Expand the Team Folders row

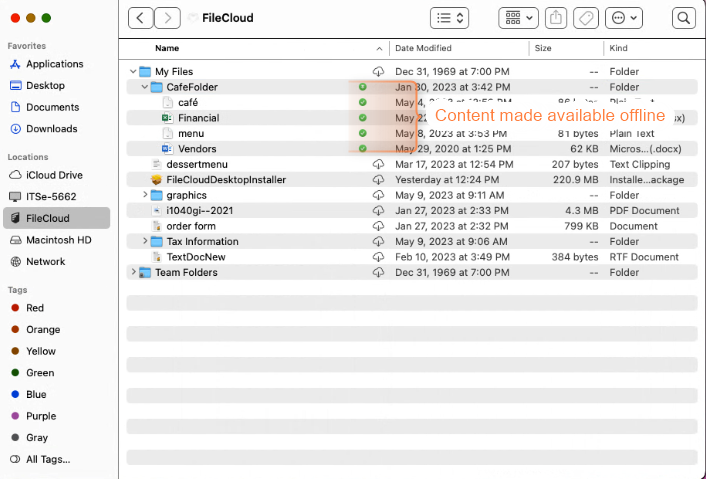[133, 272]
